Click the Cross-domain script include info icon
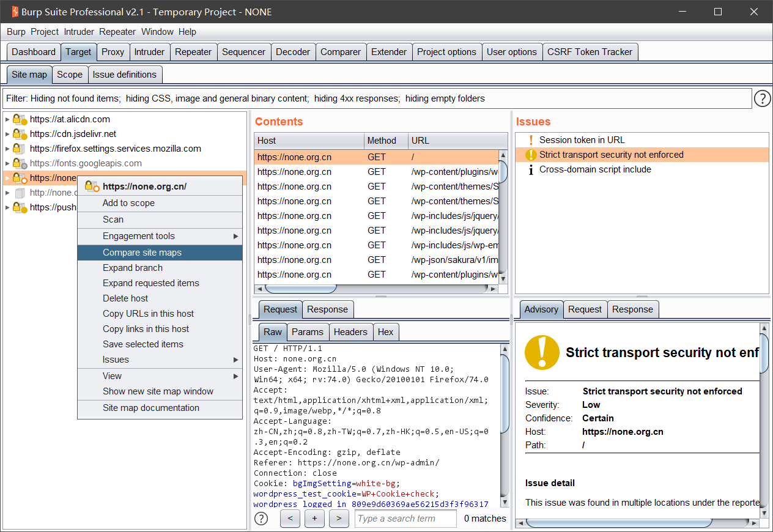The width and height of the screenshot is (773, 532). click(x=531, y=169)
